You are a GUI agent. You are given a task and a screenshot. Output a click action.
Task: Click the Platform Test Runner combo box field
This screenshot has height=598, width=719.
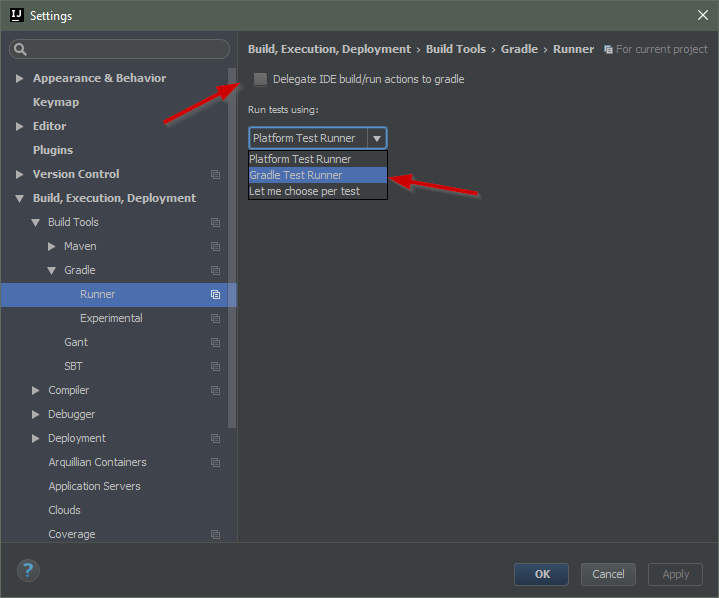coord(318,138)
